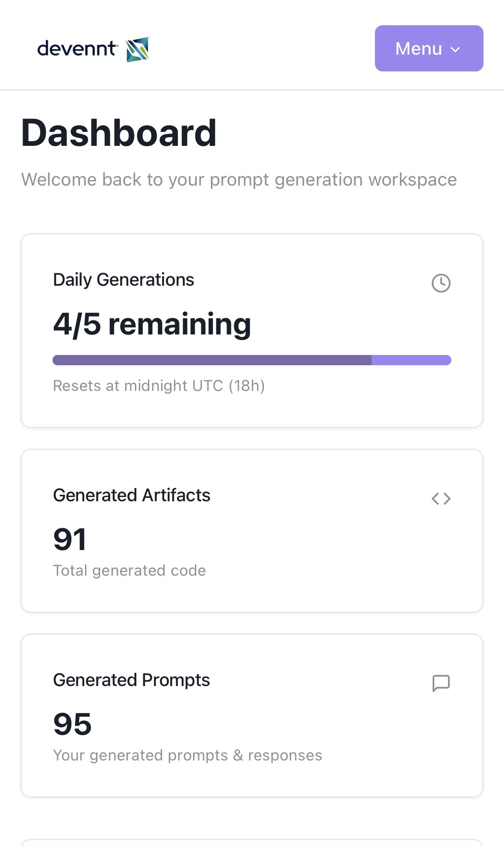
Task: Click Total generated code subtitle
Action: [x=130, y=571]
